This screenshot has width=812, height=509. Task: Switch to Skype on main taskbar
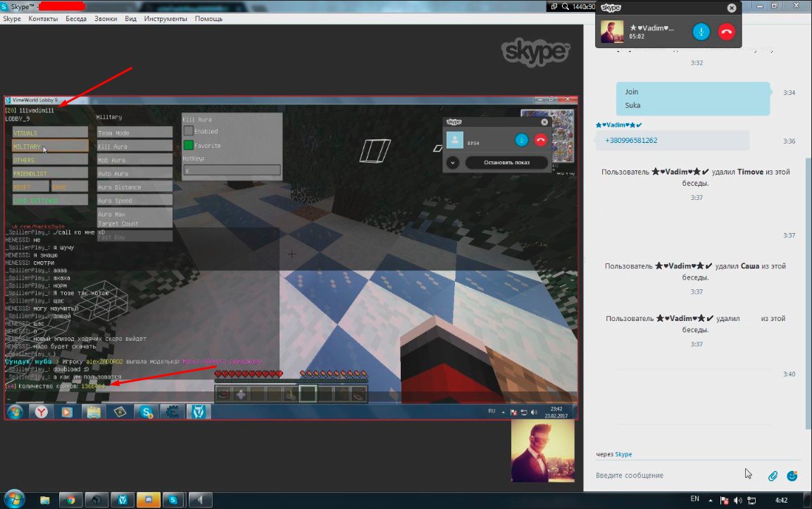tap(173, 500)
